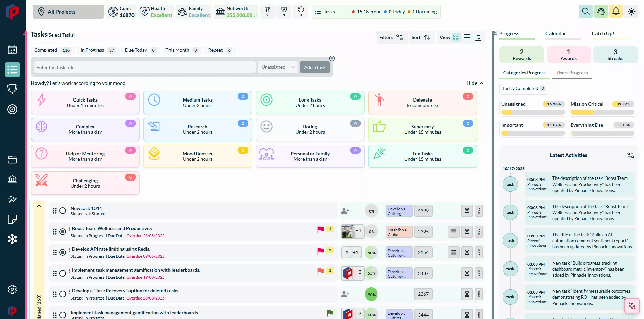Open the Unassigned assignee dropdown
644x319 pixels.
[278, 67]
